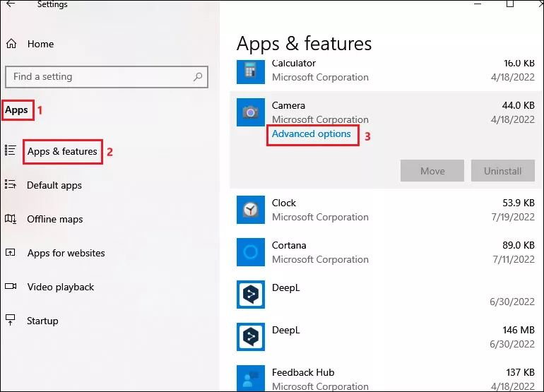The height and width of the screenshot is (392, 544).
Task: Click the Clock app icon
Action: click(251, 210)
